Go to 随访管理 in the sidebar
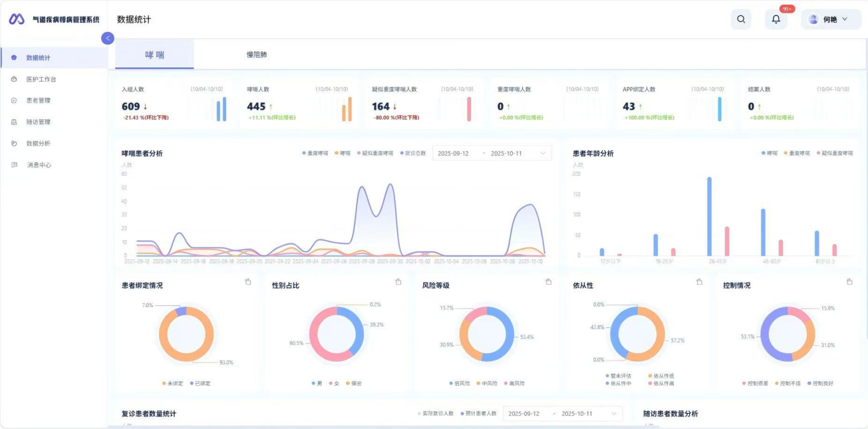868x429 pixels. (38, 122)
